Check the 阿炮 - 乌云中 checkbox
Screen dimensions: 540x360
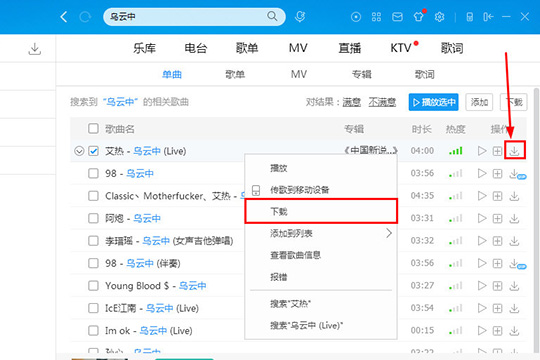(93, 218)
